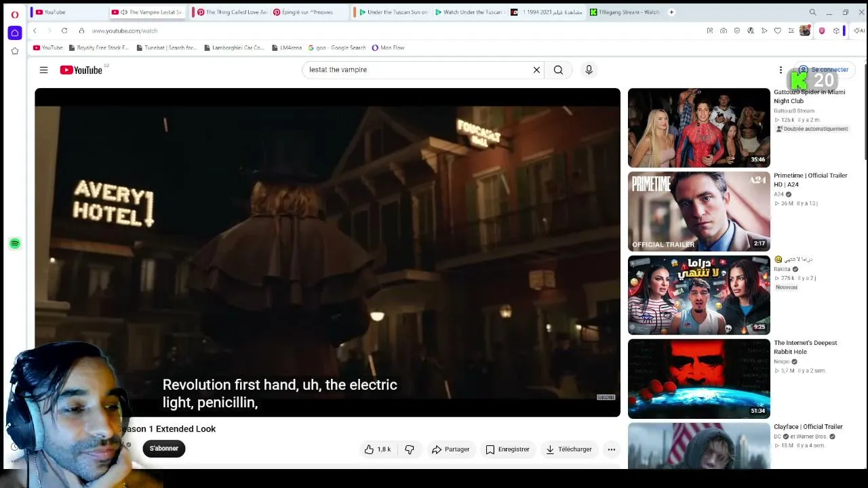Go forward in browser history

tap(50, 30)
